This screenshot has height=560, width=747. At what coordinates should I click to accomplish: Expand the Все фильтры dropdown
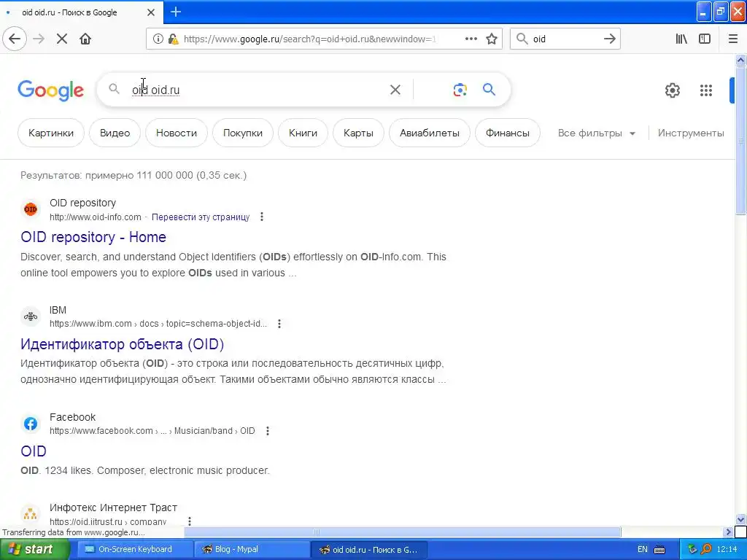click(597, 133)
